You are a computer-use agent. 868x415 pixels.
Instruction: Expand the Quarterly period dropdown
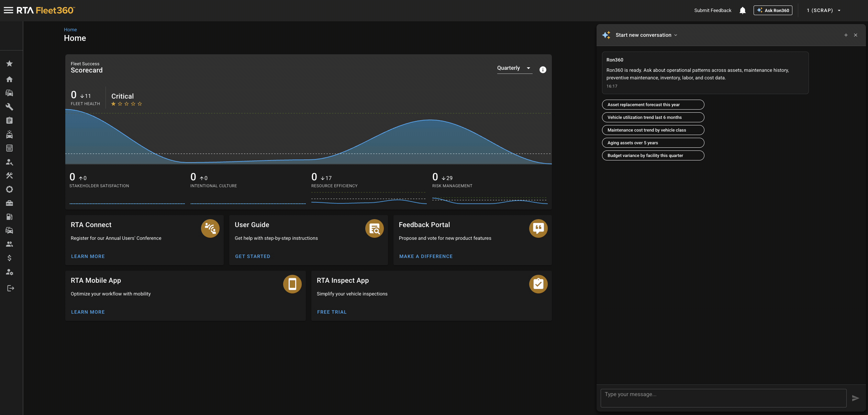coord(514,68)
